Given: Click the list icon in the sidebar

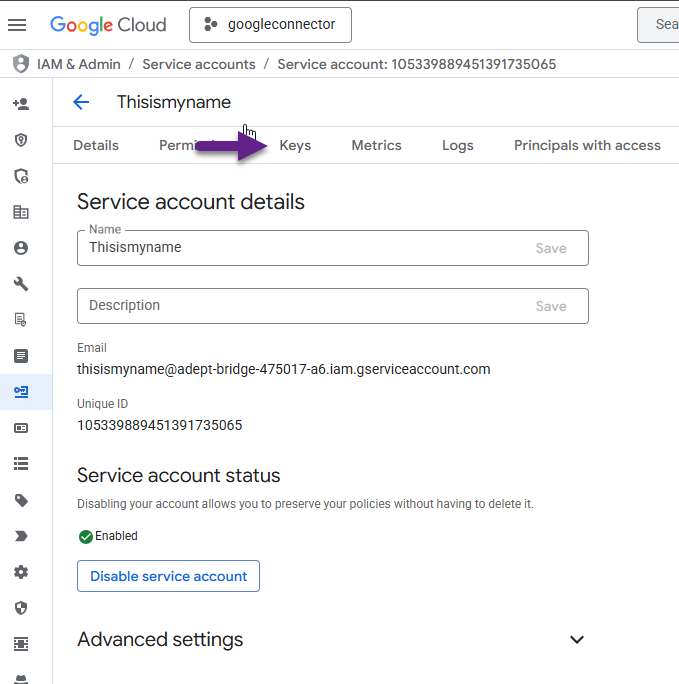Looking at the screenshot, I should point(20,464).
